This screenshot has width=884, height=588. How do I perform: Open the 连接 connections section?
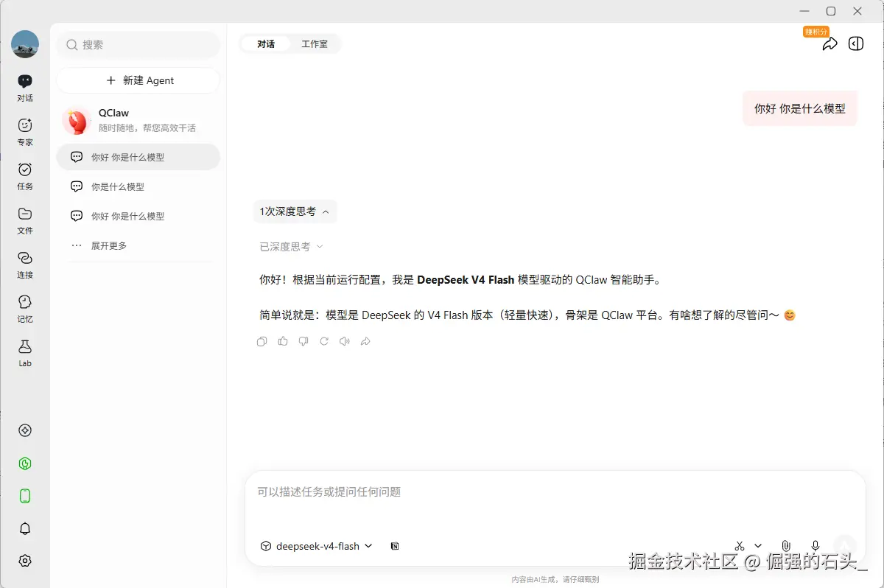click(x=25, y=264)
